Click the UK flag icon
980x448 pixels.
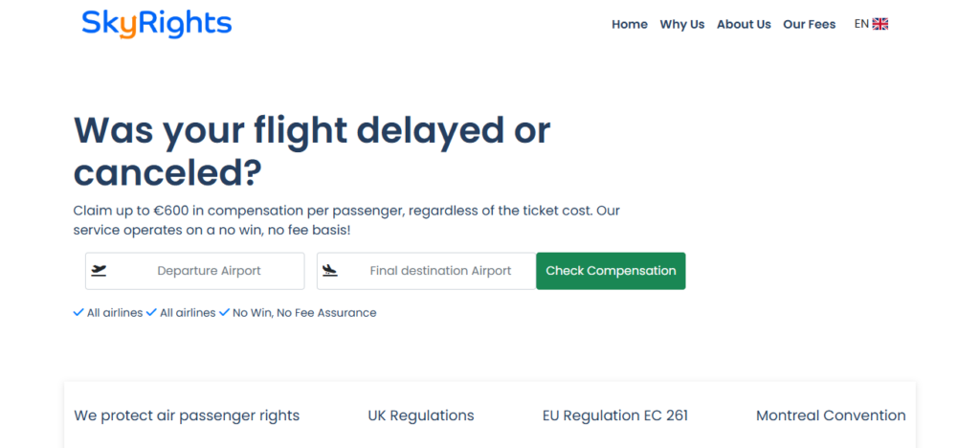(880, 24)
